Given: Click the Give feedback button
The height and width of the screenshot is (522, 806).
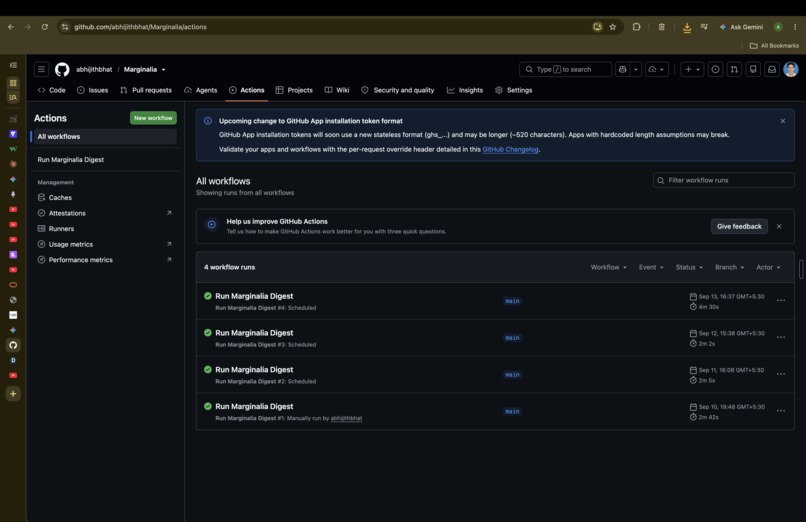Looking at the screenshot, I should (739, 227).
